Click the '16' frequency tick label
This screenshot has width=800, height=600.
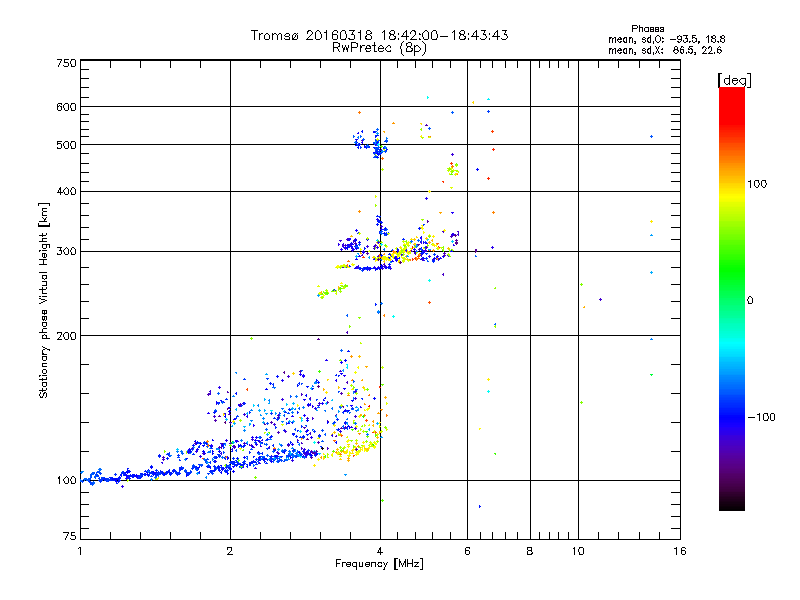[680, 551]
